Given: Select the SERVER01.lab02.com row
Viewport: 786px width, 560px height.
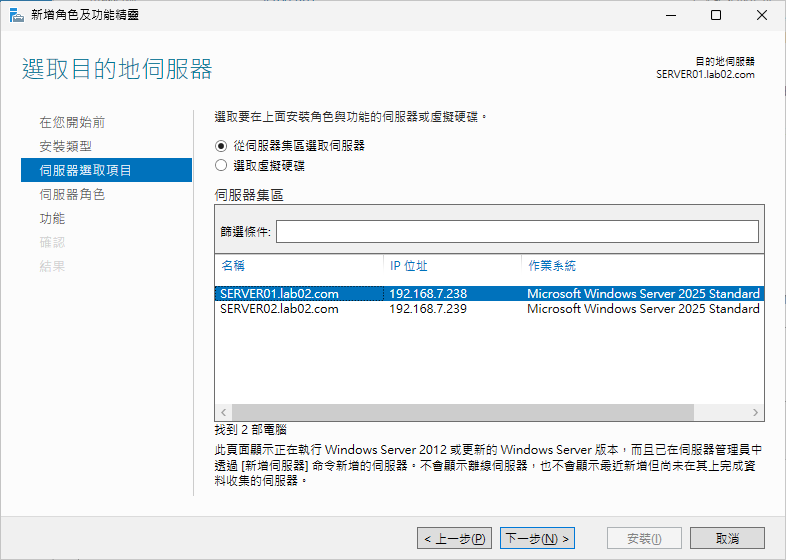Looking at the screenshot, I should coord(489,293).
